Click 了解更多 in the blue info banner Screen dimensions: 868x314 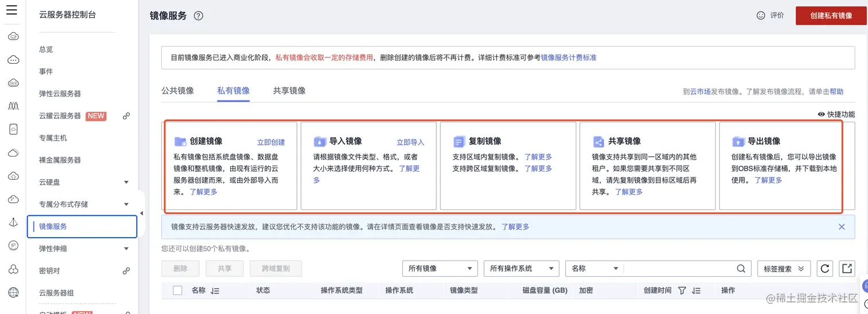[516, 227]
